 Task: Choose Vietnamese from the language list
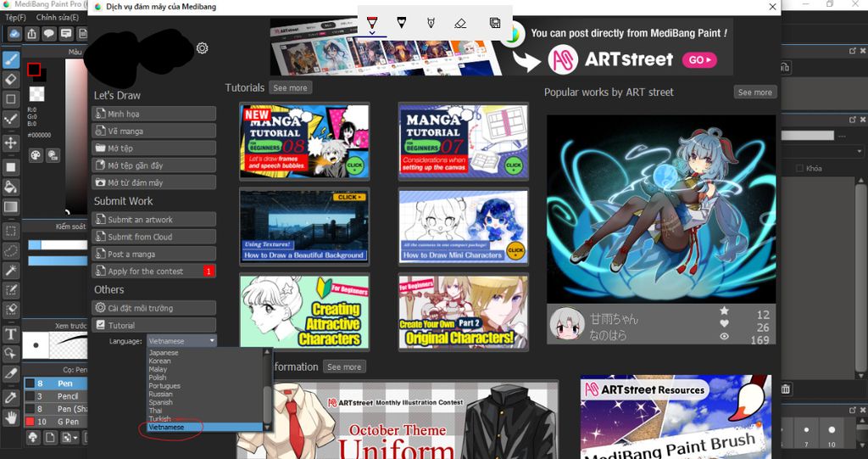(x=165, y=428)
